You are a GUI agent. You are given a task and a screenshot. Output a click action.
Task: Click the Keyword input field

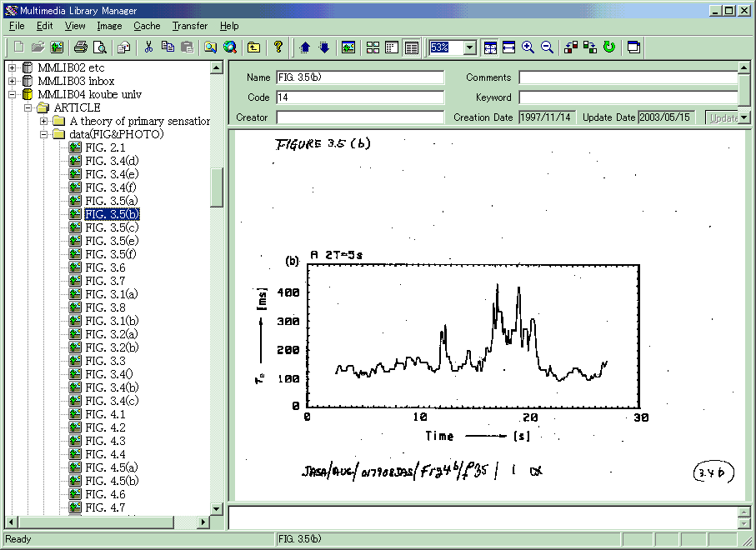[628, 97]
